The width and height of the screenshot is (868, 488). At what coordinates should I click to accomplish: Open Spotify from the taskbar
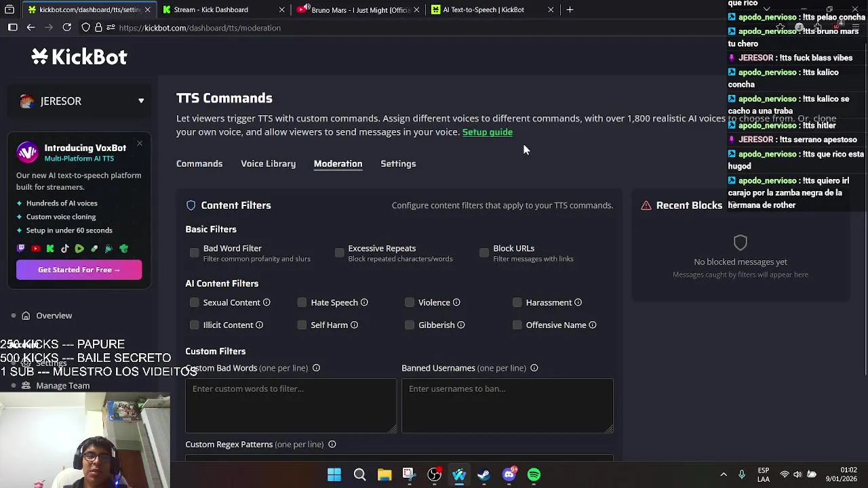point(534,475)
